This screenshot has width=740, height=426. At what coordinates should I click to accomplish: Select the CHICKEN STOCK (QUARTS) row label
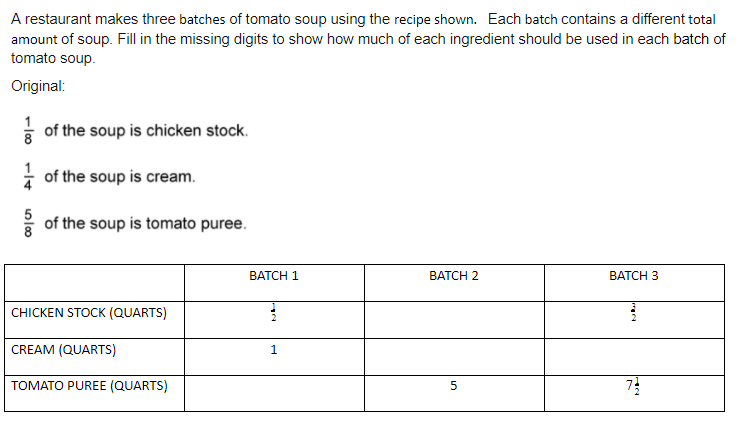coord(89,313)
